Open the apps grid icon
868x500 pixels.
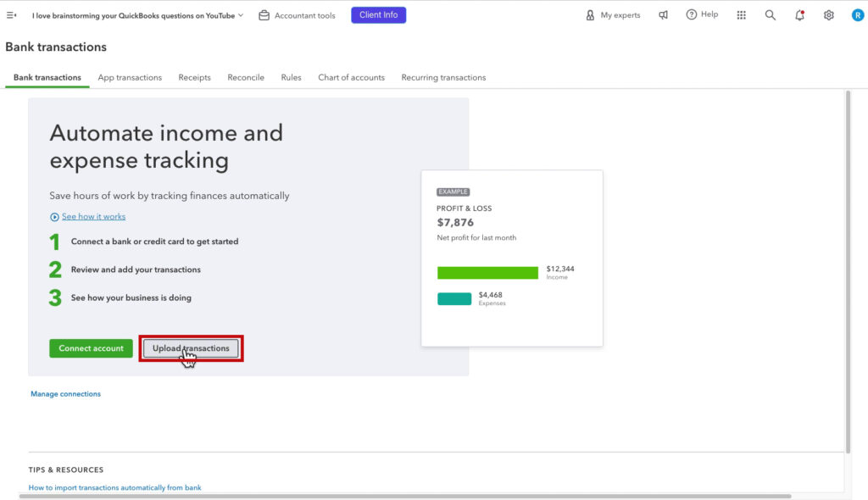click(741, 14)
